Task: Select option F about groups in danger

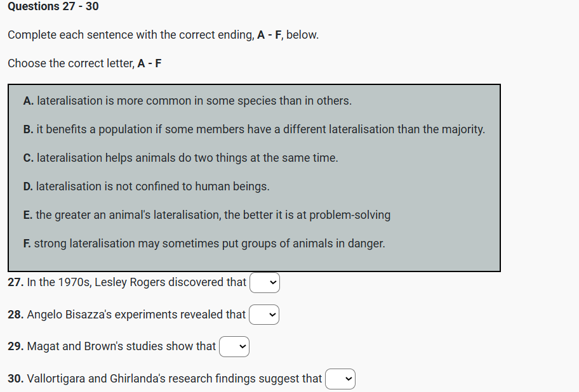Action: (x=204, y=244)
